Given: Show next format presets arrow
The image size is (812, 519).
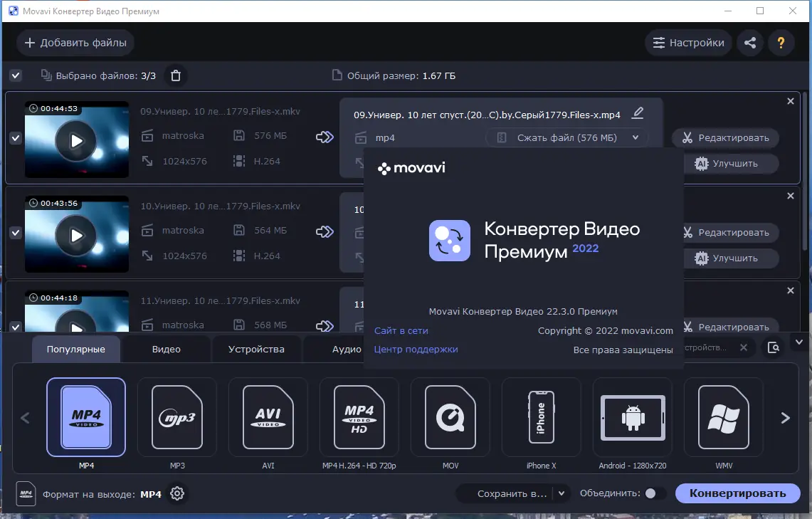Looking at the screenshot, I should 785,417.
